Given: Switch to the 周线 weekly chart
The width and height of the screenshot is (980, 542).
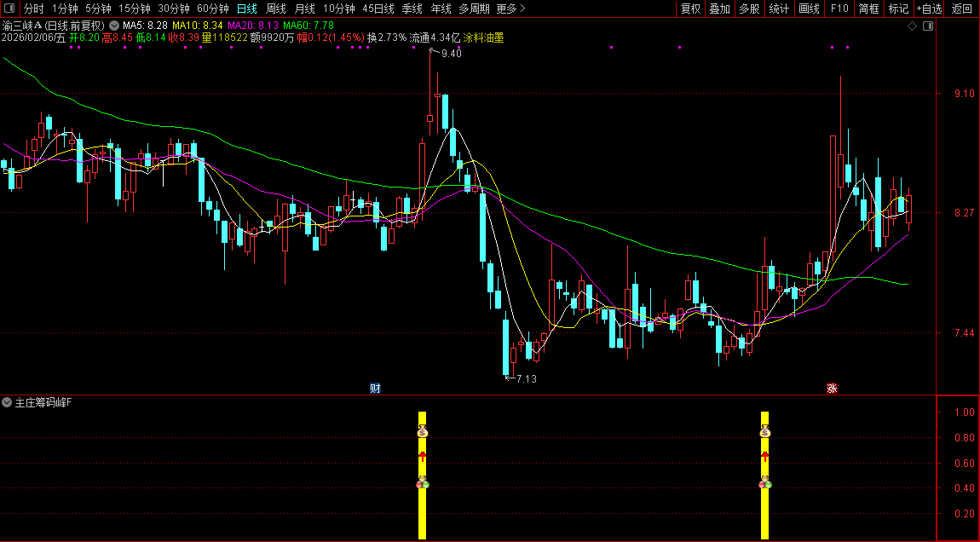Looking at the screenshot, I should tap(275, 9).
